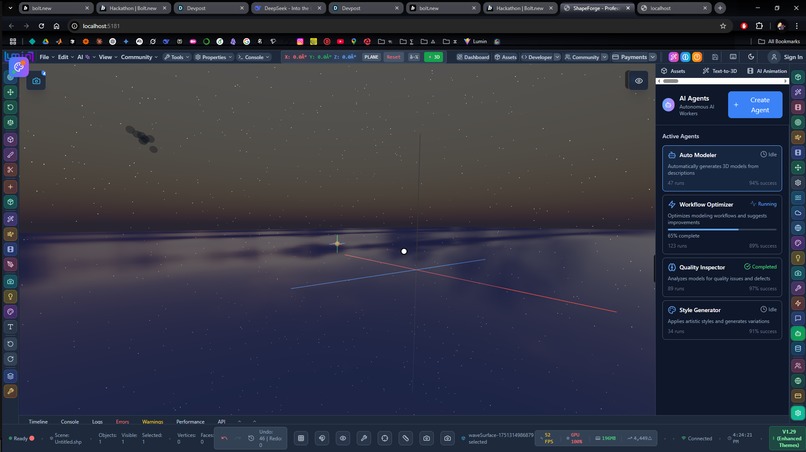Image resolution: width=806 pixels, height=452 pixels.
Task: Open the Edit menu dropdown
Action: 66,57
